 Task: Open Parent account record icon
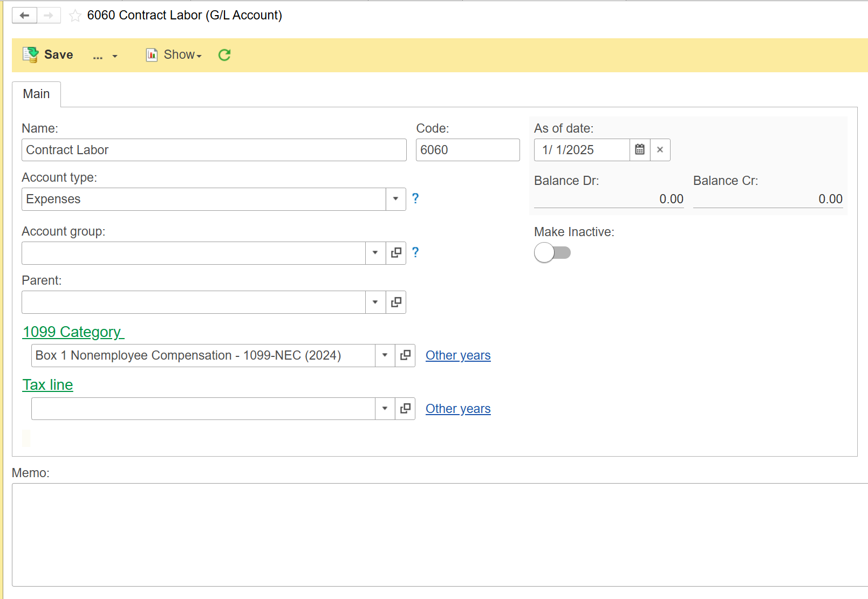(396, 302)
